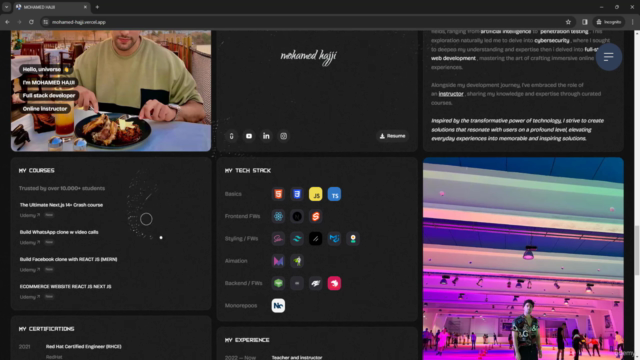This screenshot has height=360, width=640.
Task: Click the restaurant profile photo
Action: pos(111,91)
